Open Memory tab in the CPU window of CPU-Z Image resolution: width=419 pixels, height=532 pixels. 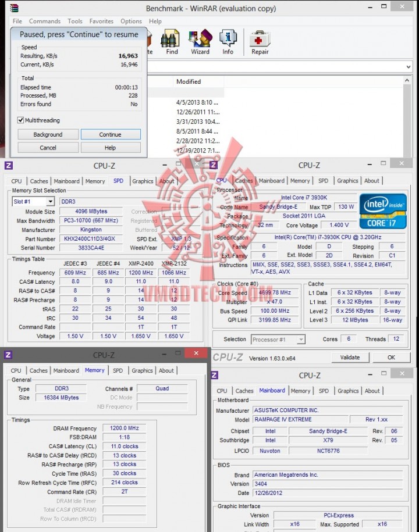300,181
